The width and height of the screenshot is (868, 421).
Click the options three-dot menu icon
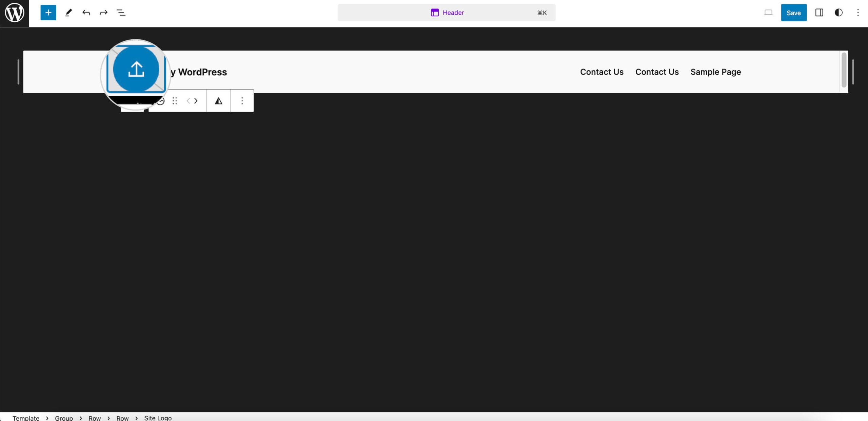(241, 100)
